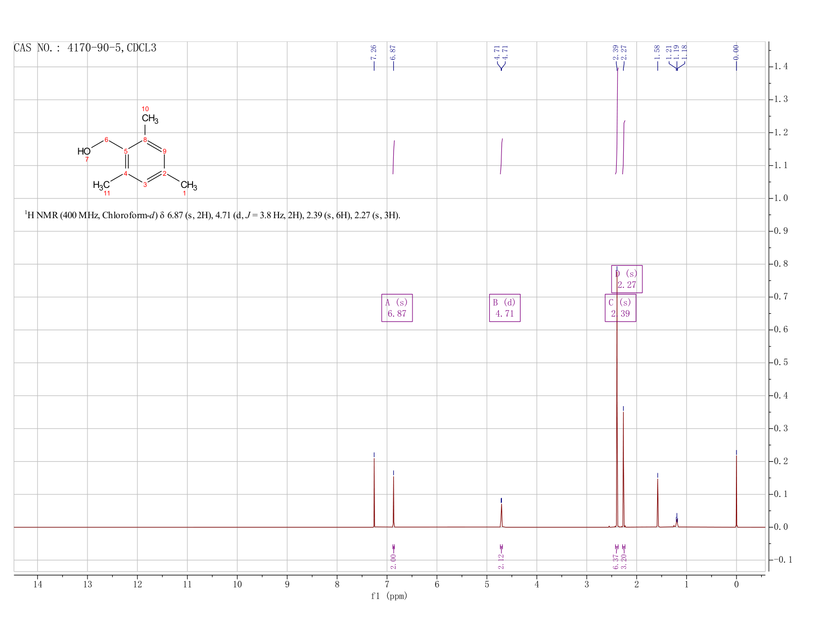Select the integral value 2.12 below baseline
This screenshot has height=644, width=834.
point(501,561)
